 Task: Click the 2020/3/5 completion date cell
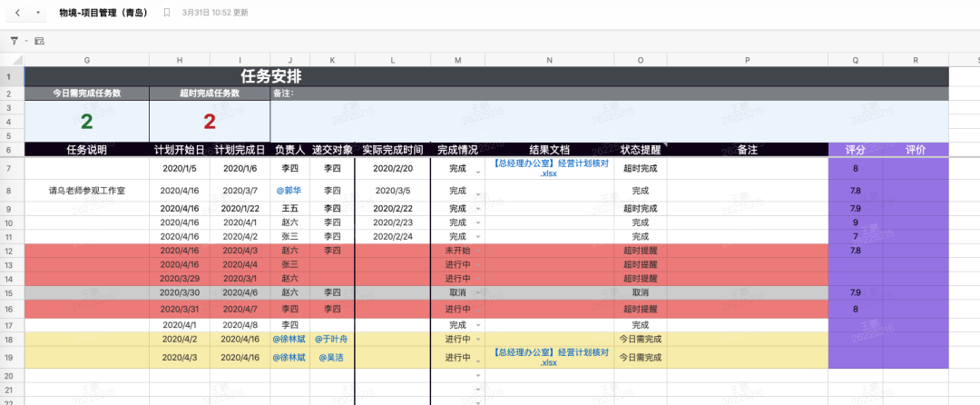pyautogui.click(x=393, y=191)
